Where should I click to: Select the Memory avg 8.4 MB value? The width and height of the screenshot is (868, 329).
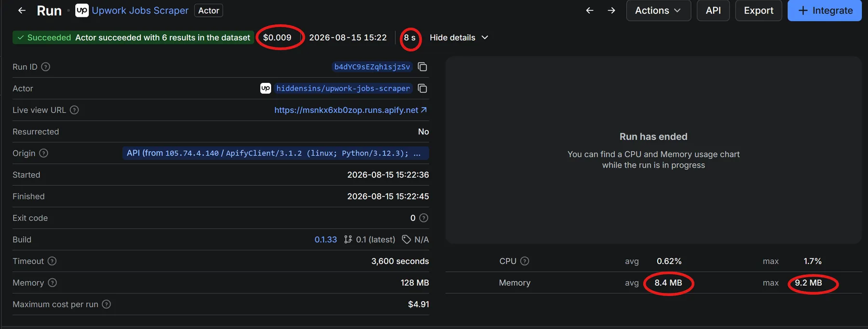[668, 283]
